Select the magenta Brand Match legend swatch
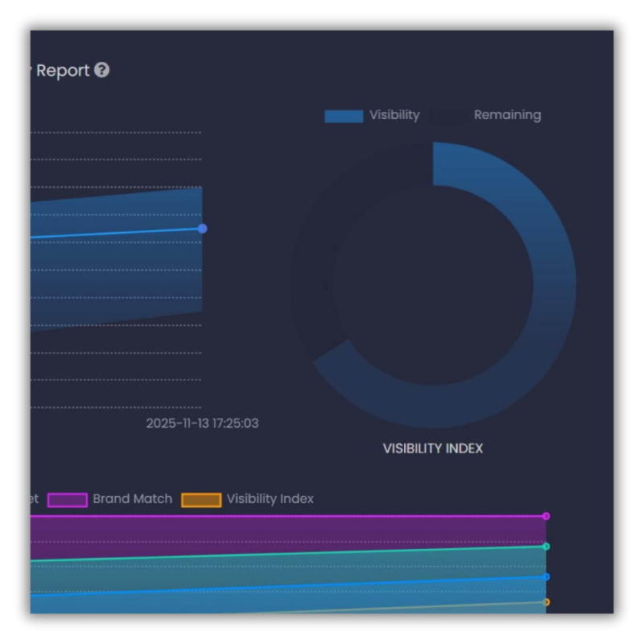Viewport: 644px width, 644px height. [68, 499]
